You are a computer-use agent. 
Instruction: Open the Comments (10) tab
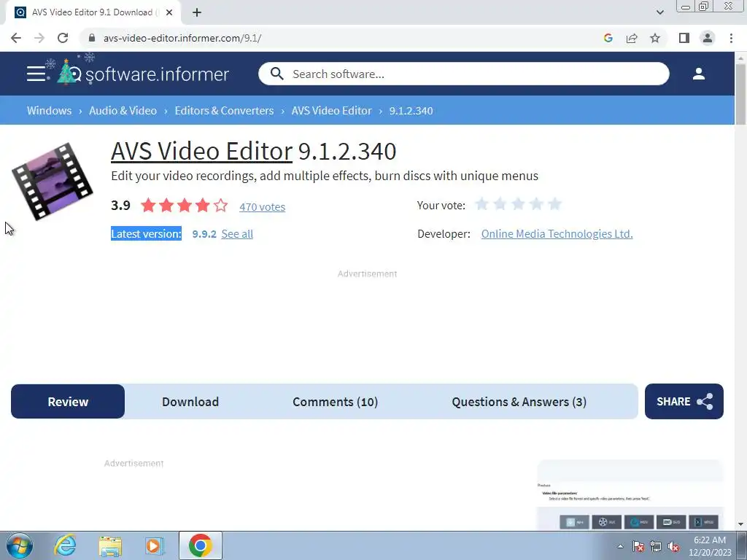click(335, 402)
